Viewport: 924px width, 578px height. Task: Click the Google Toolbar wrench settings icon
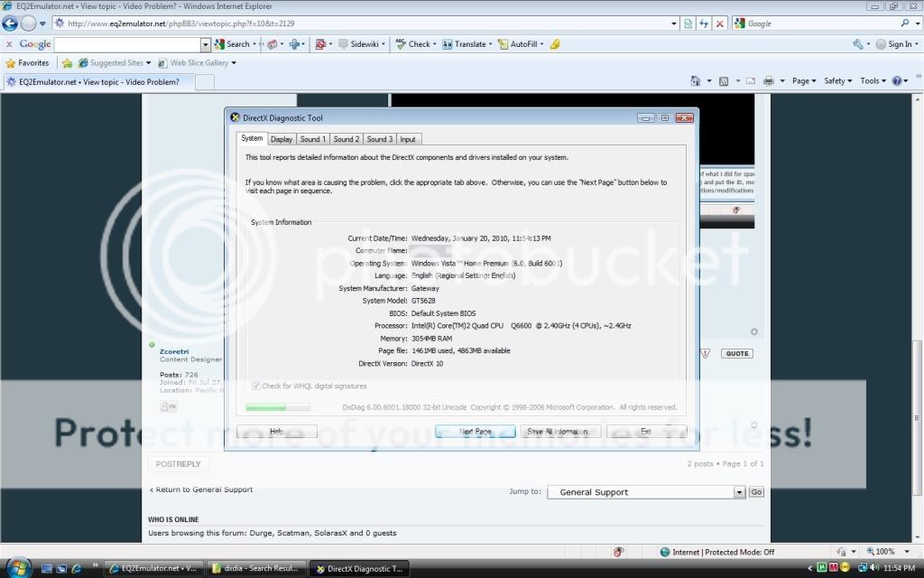pyautogui.click(x=857, y=44)
